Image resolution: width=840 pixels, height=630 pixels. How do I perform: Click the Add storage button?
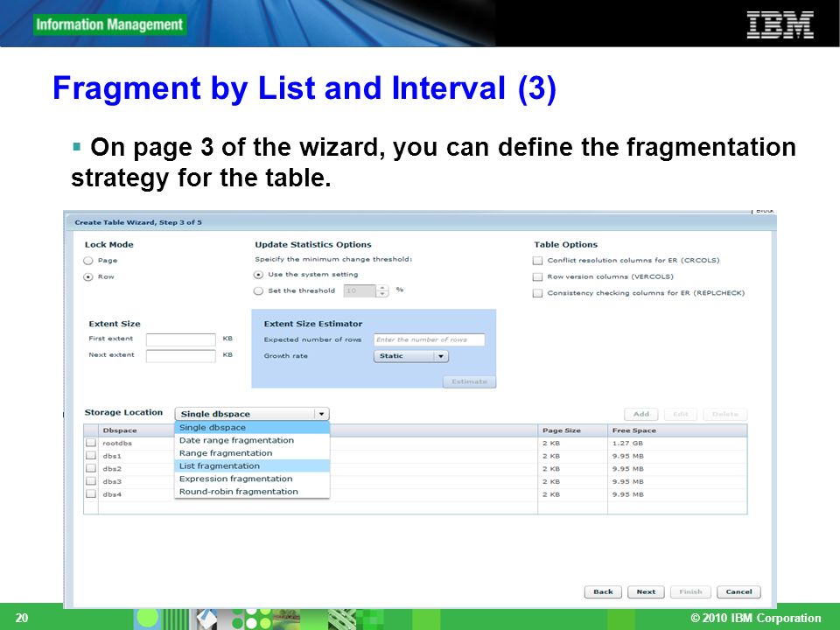[x=641, y=414]
